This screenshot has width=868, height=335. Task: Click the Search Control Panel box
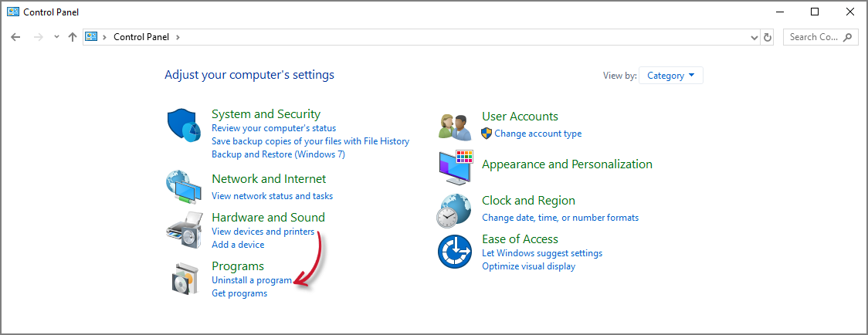click(x=815, y=37)
